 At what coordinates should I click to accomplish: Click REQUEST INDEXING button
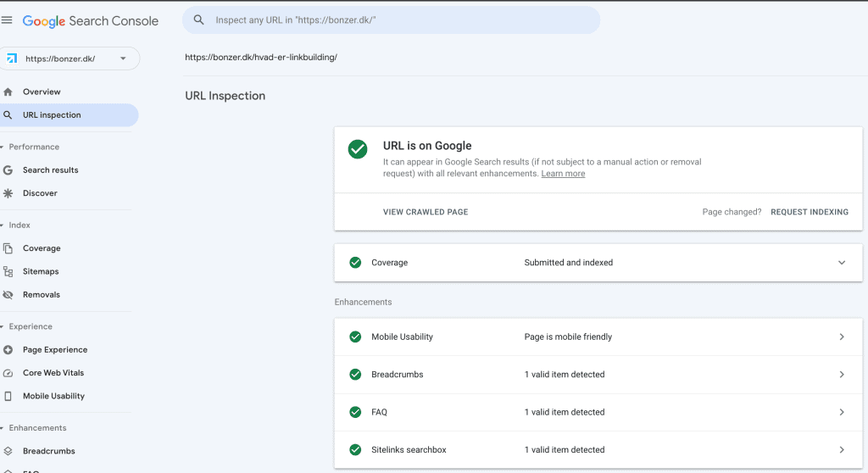pyautogui.click(x=810, y=212)
